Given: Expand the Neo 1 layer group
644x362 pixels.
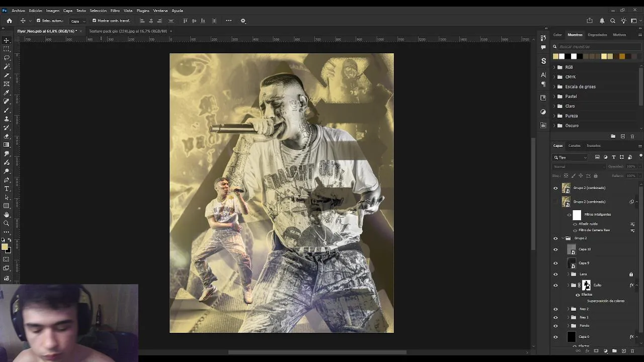Looking at the screenshot, I should (569, 317).
